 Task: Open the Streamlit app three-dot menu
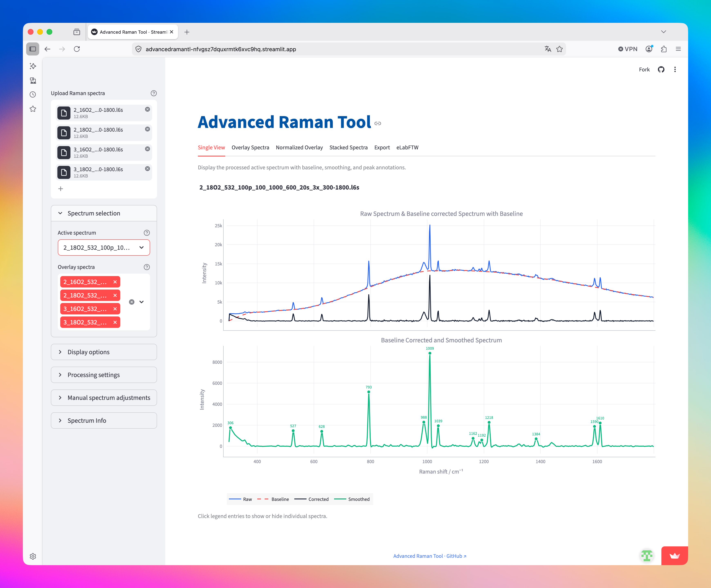675,70
